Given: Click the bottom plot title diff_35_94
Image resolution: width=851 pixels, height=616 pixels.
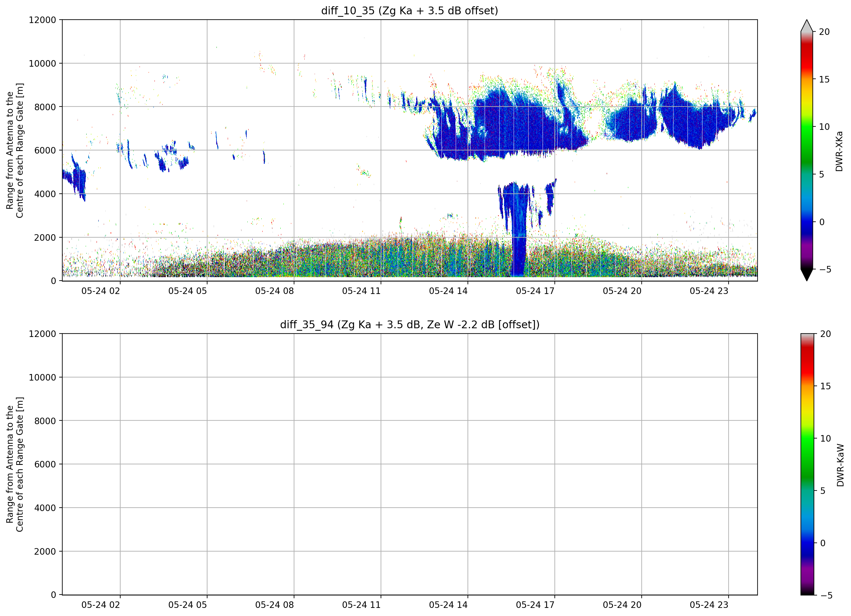Looking at the screenshot, I should 409,325.
